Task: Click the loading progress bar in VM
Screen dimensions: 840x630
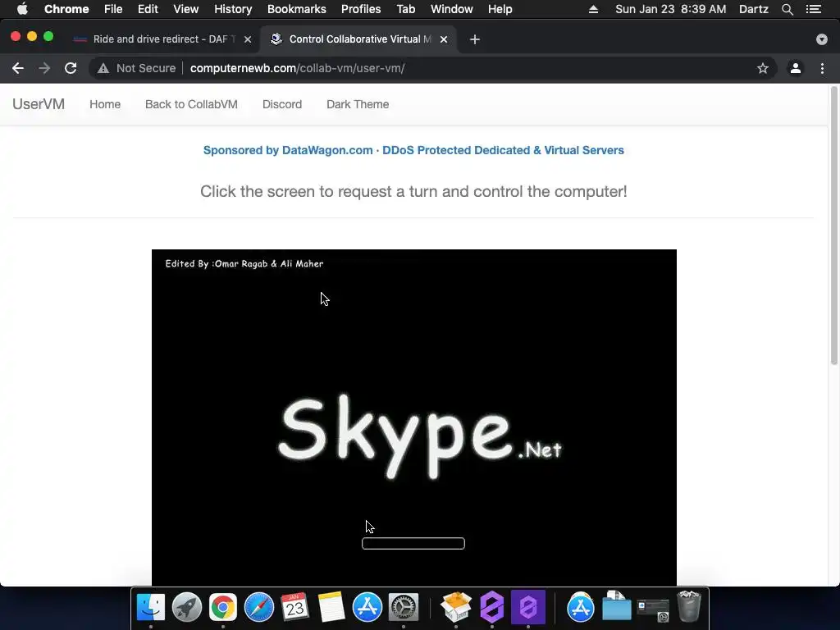Action: (x=413, y=543)
